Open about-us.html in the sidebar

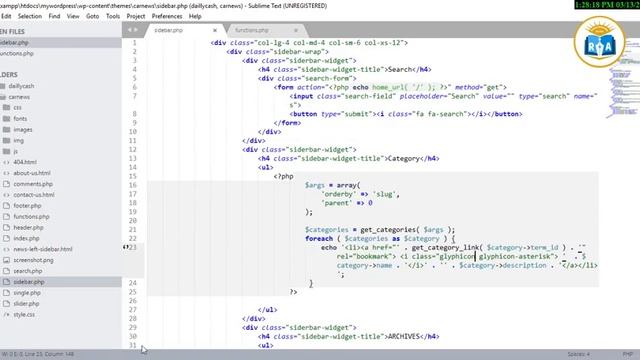coord(32,173)
